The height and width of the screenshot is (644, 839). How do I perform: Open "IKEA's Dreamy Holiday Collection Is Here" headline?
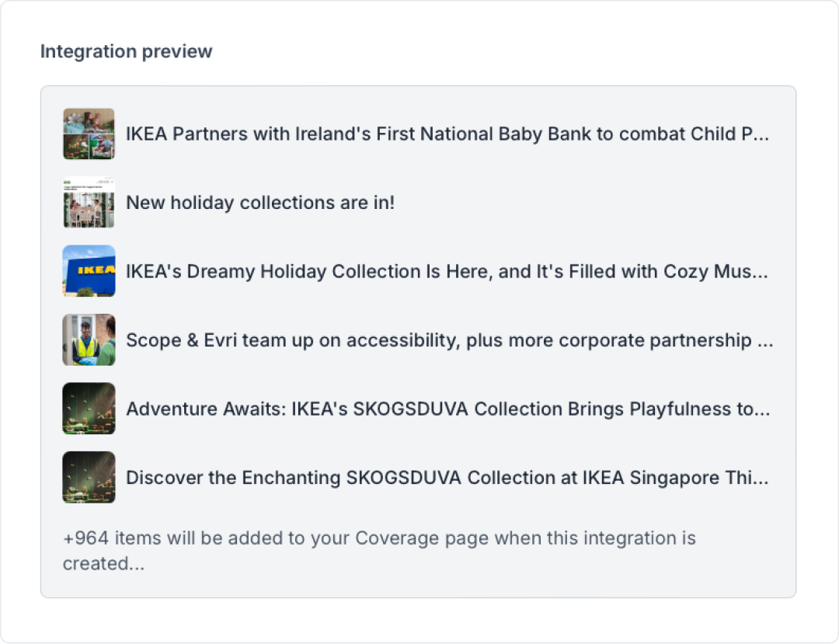(x=447, y=272)
